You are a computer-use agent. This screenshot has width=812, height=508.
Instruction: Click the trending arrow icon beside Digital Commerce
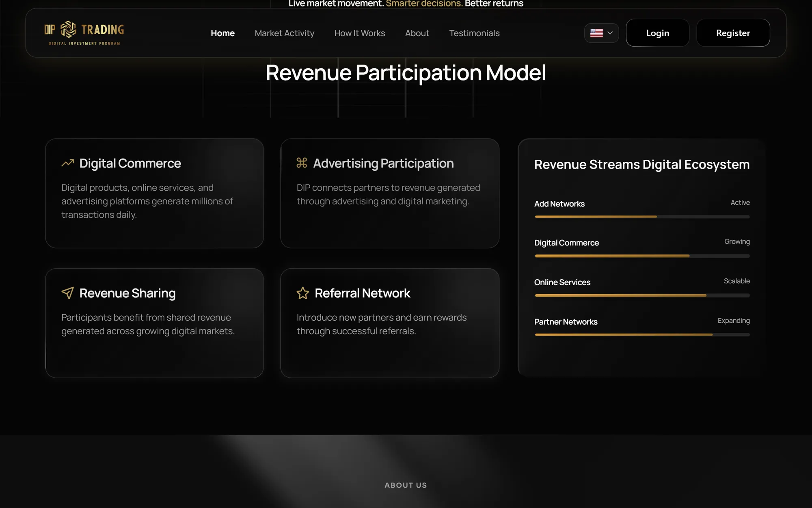point(67,163)
